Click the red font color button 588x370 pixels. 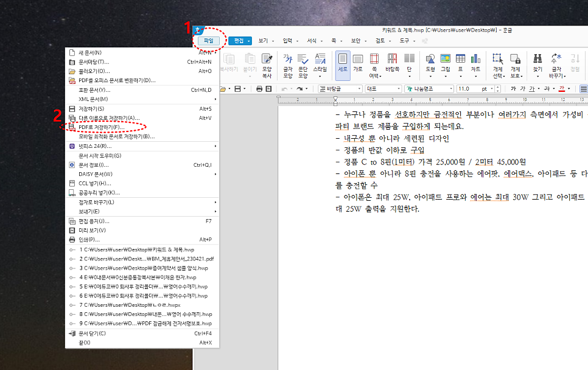pyautogui.click(x=561, y=89)
